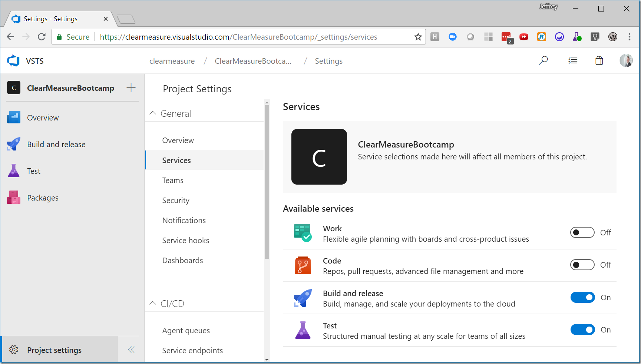
Task: Click the Settings breadcrumb
Action: 328,61
